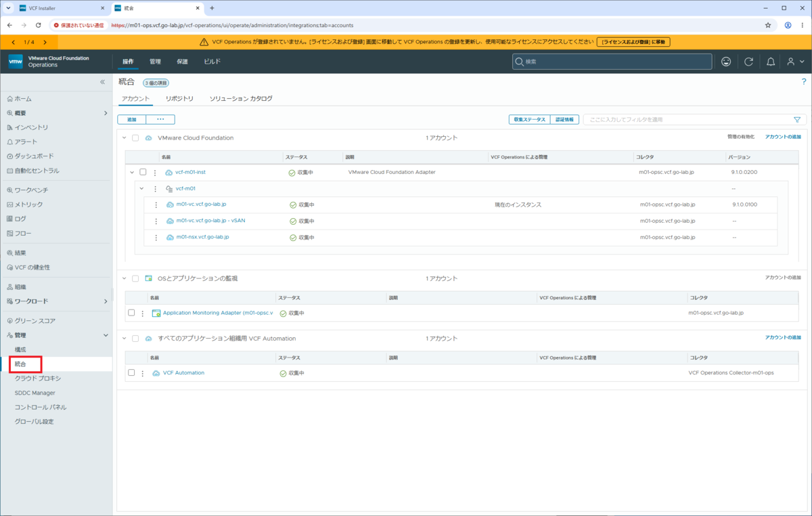
Task: Open the m01-nsx.vcf.go-lab.jp link
Action: pyautogui.click(x=202, y=237)
